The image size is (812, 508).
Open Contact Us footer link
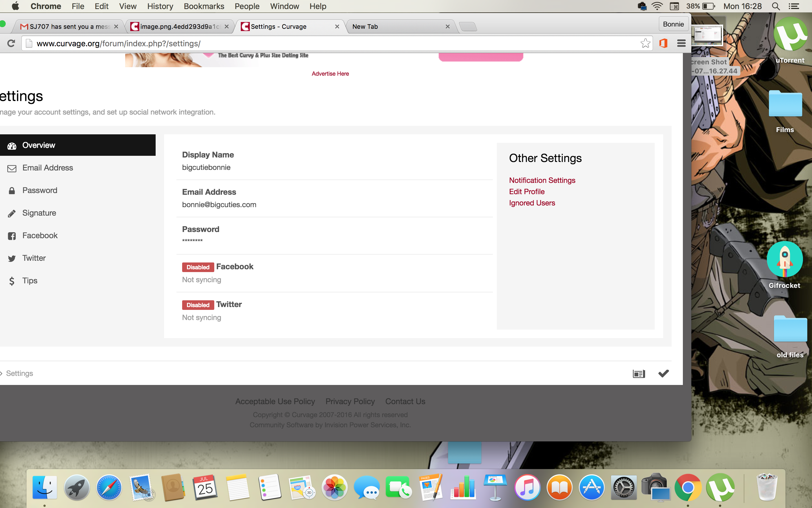[405, 401]
